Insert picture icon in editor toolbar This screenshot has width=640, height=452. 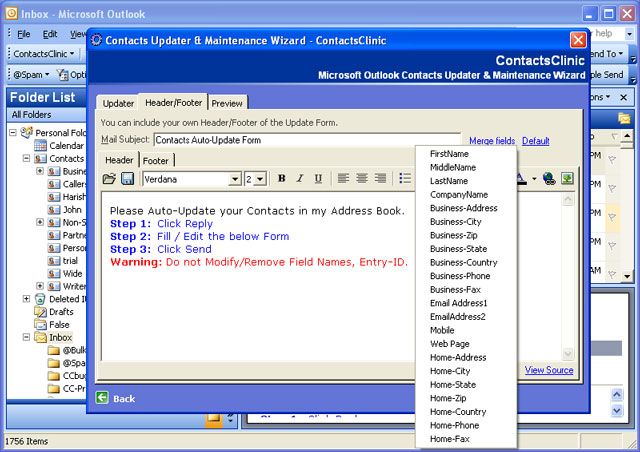tap(567, 178)
